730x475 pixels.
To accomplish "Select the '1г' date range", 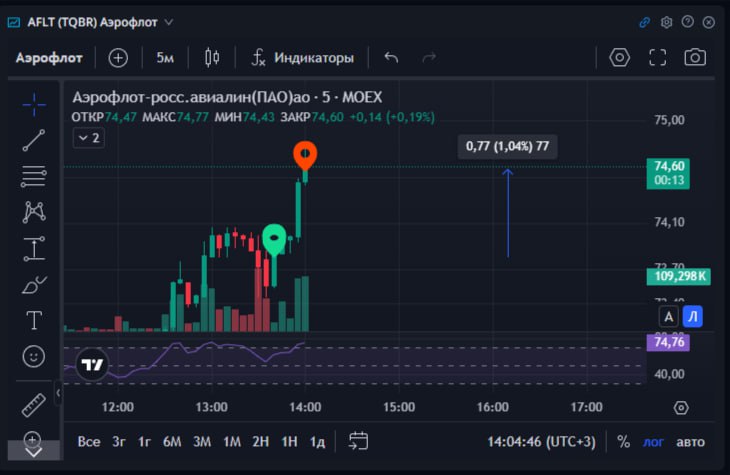I will tap(144, 441).
